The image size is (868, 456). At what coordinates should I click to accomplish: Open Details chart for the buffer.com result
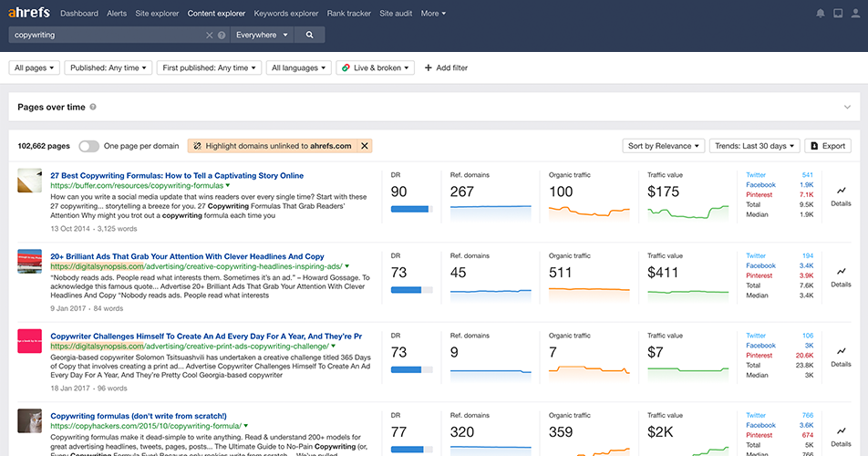click(x=841, y=196)
